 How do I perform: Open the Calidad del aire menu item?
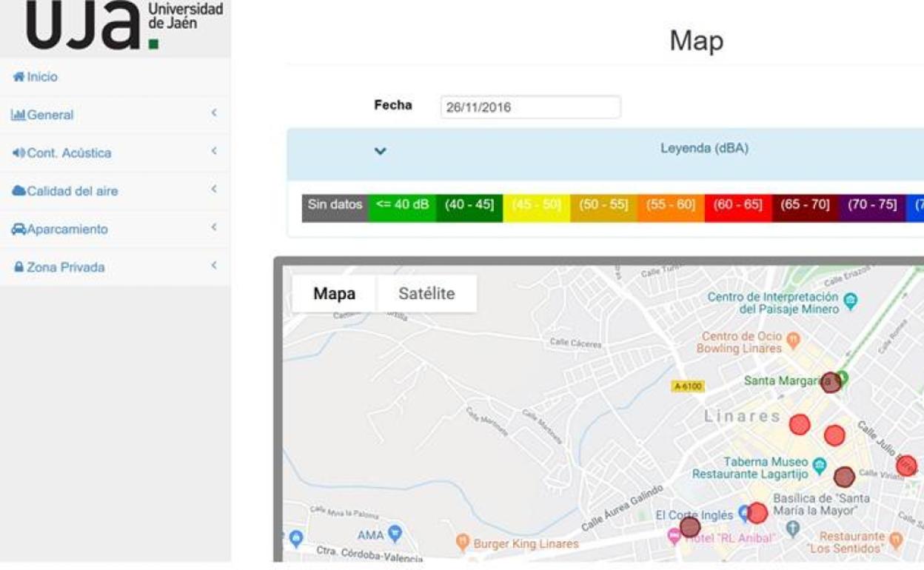tap(72, 191)
